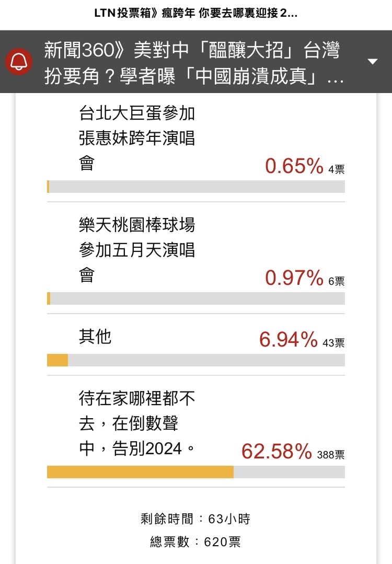Click the 0.97% result percentage
Screen dimensions: 392x564
point(294,278)
